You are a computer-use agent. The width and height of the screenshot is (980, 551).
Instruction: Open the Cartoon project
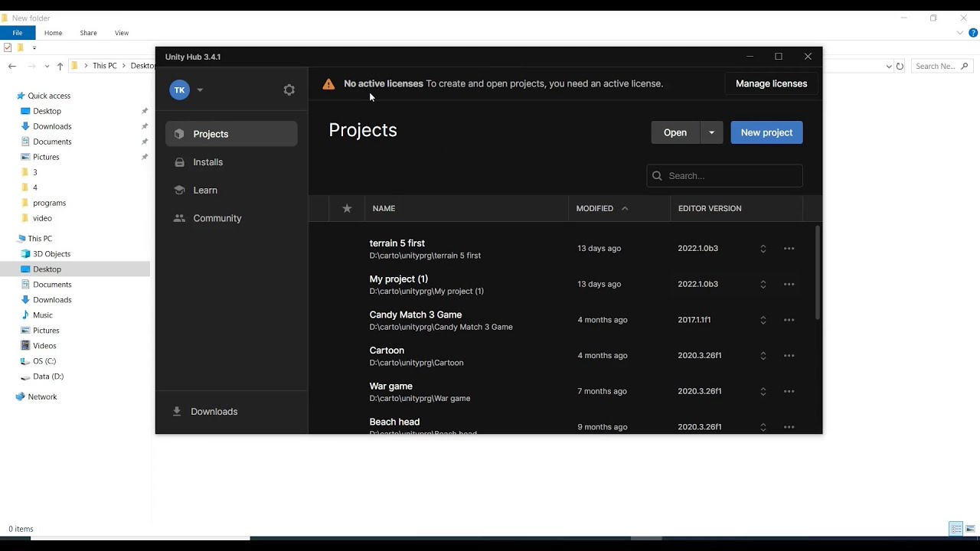[x=387, y=350]
